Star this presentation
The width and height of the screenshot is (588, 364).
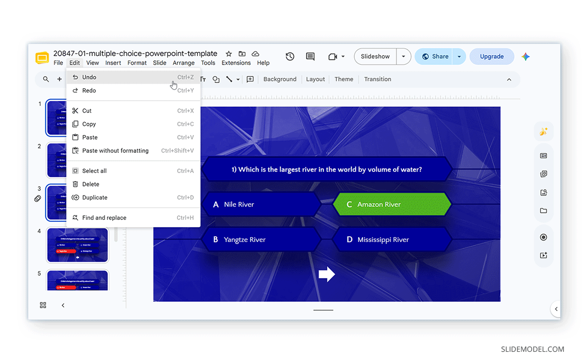[x=228, y=54]
